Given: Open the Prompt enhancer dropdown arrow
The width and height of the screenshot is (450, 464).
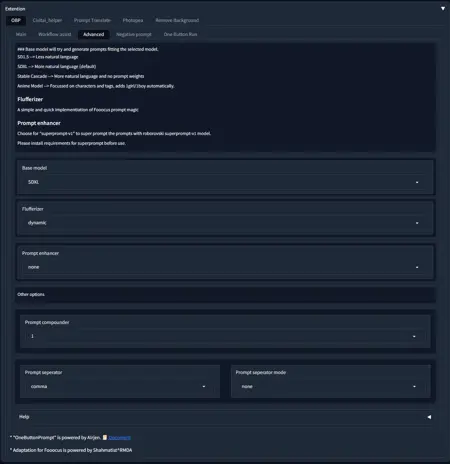Looking at the screenshot, I should (x=417, y=267).
